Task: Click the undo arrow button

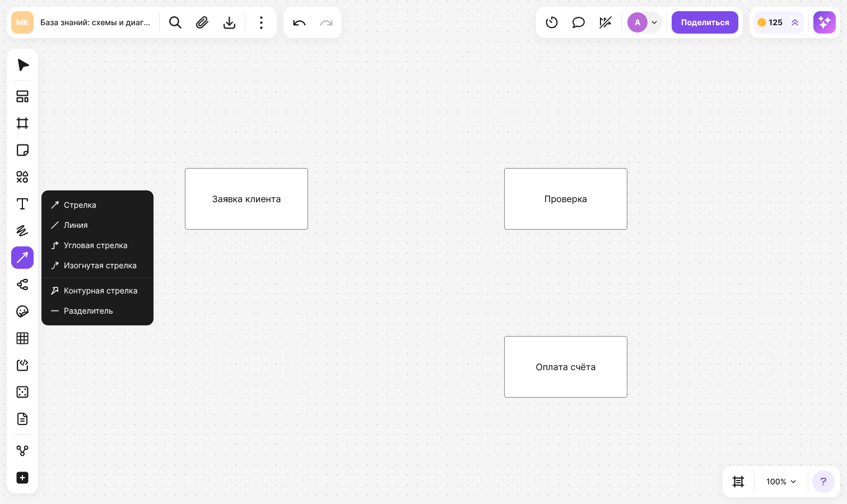Action: pyautogui.click(x=299, y=22)
